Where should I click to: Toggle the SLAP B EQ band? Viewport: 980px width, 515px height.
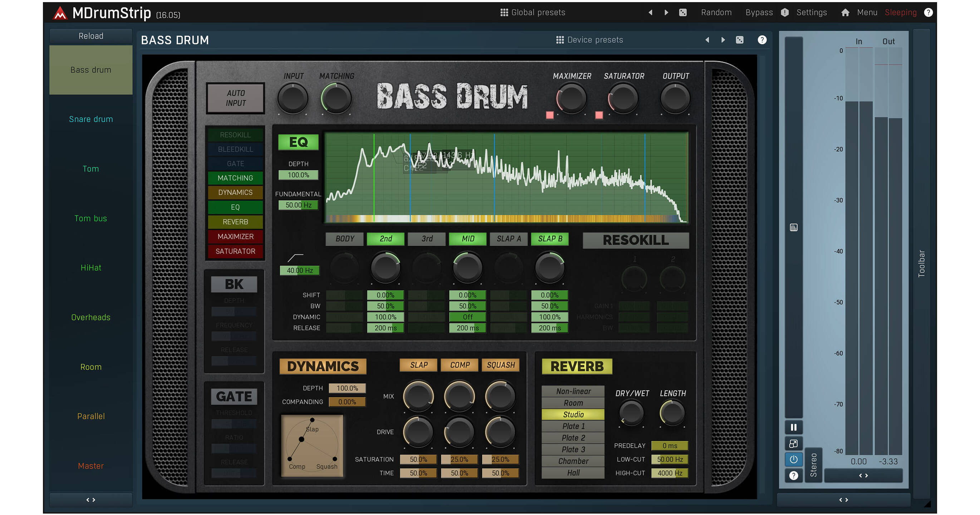point(550,239)
